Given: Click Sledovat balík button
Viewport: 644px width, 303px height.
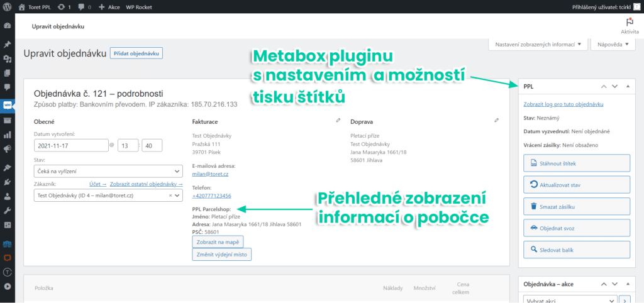Looking at the screenshot, I should (577, 249).
